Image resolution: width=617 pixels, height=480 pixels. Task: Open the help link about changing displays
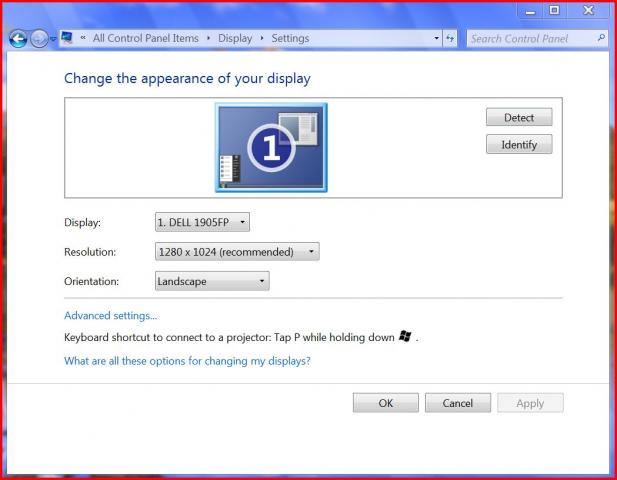(x=187, y=361)
